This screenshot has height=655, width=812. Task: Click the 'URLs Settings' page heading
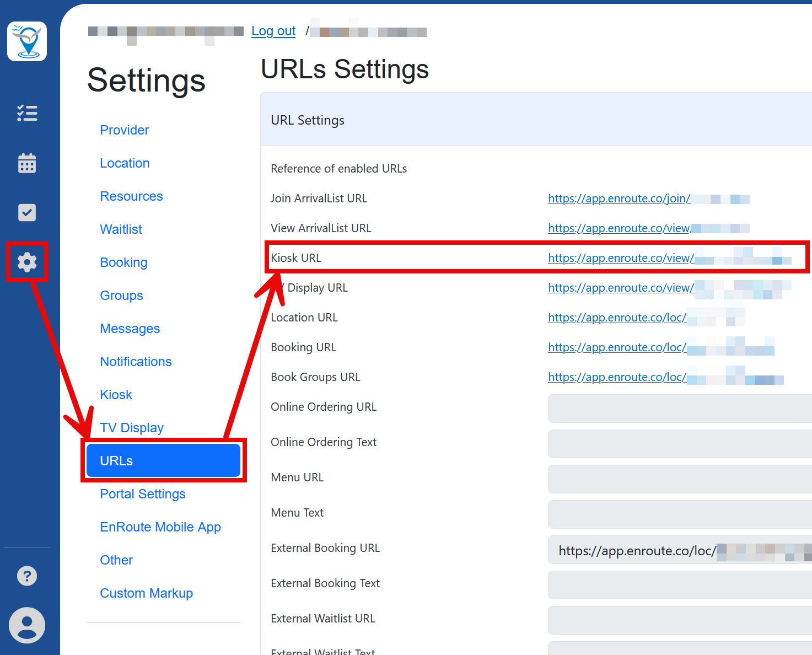(x=345, y=69)
